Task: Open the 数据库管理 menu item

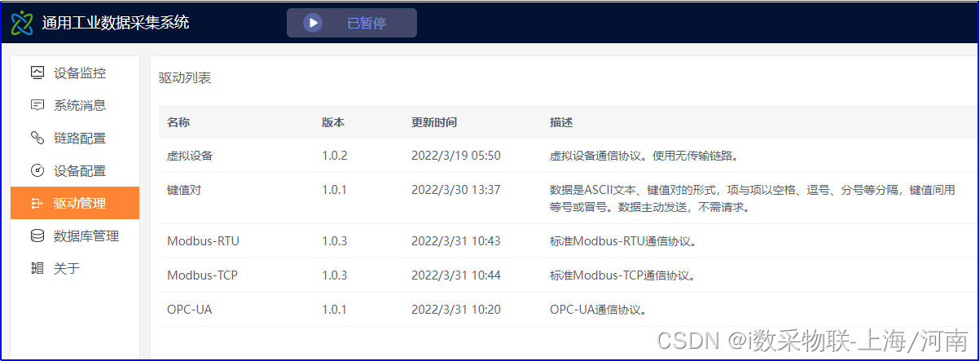Action: [x=75, y=236]
